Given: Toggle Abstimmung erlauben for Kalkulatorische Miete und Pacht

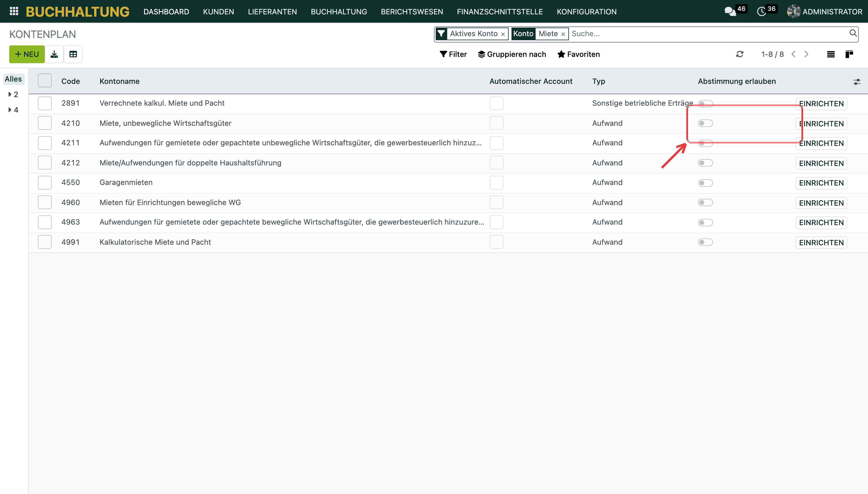Looking at the screenshot, I should (x=705, y=242).
